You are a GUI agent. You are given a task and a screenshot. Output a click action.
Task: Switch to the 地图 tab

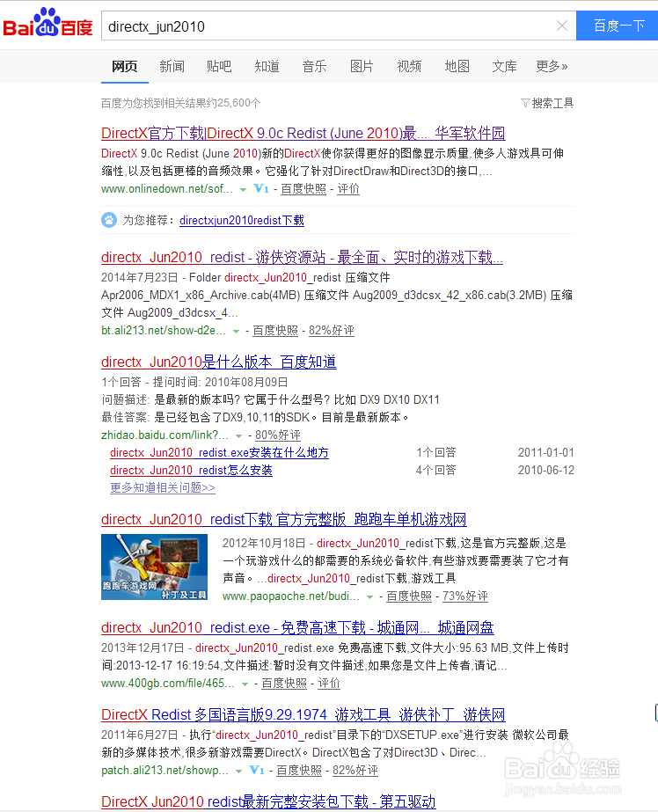pos(457,66)
